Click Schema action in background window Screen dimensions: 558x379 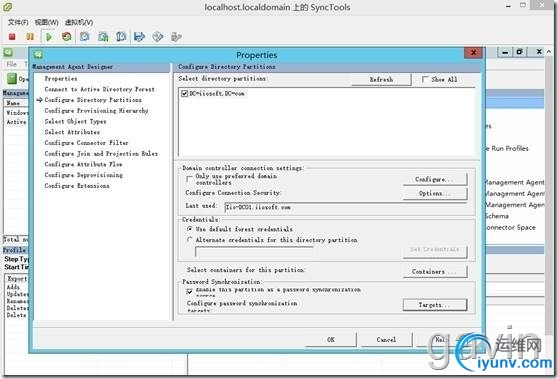(497, 216)
